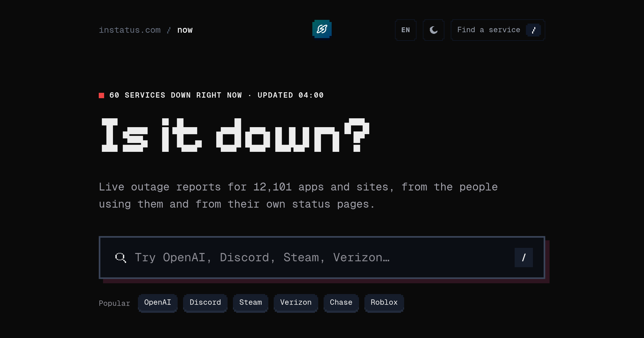
Task: Go to instatus.com breadcrumb link
Action: click(130, 30)
